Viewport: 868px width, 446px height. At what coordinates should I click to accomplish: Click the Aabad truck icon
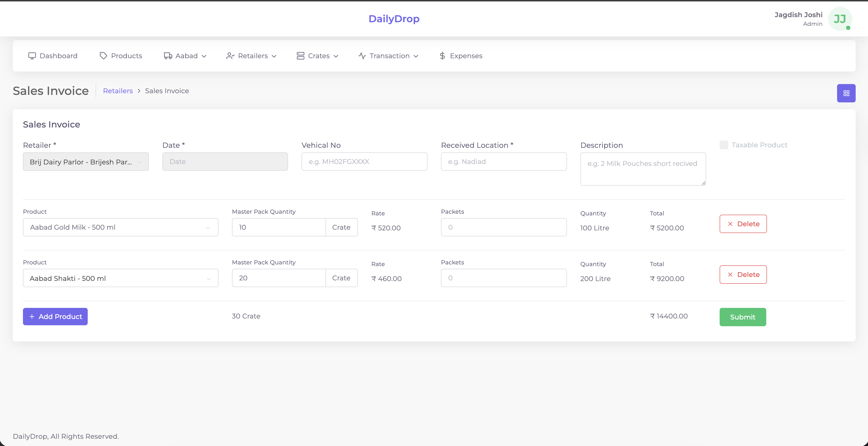(x=167, y=56)
